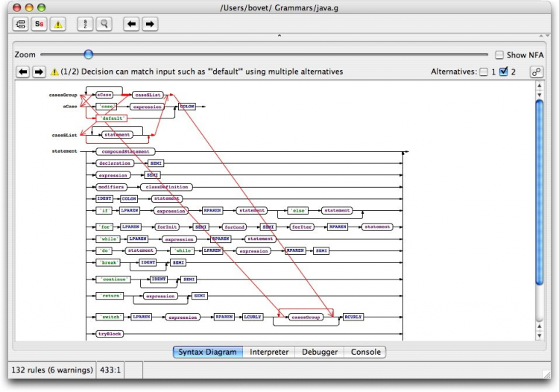
Task: Click the diagram's vertical scrollbar thumb
Action: [540, 190]
